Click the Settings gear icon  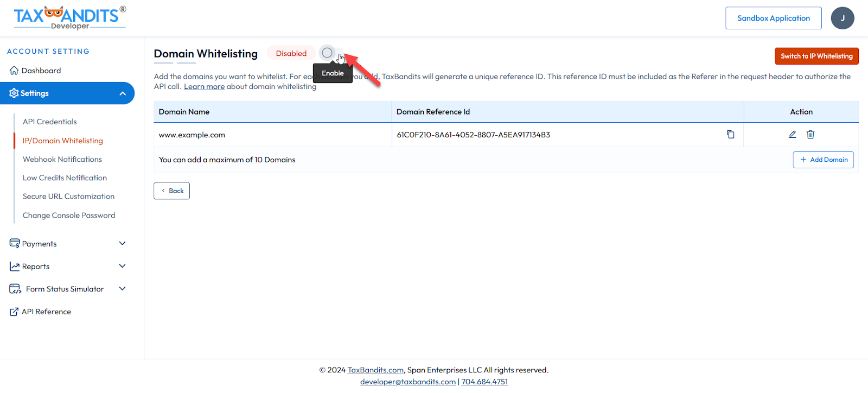(x=14, y=93)
